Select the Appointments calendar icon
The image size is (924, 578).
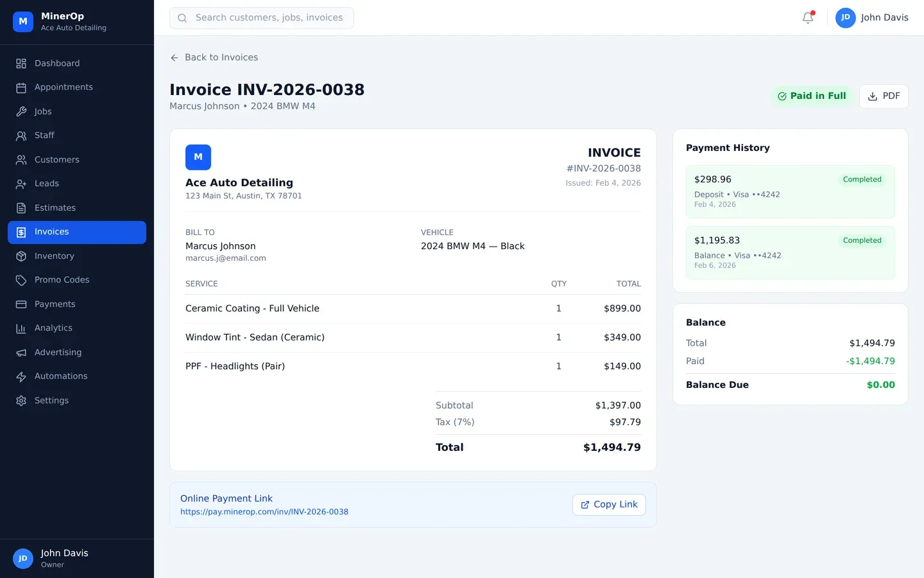click(21, 87)
